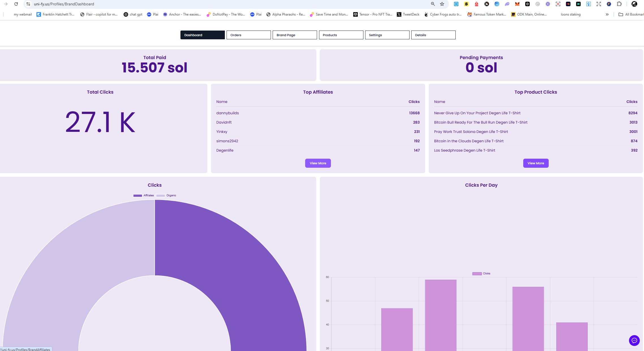Viewport: 644px width, 351px height.
Task: Select the dannybuilds affiliate row
Action: [318, 113]
